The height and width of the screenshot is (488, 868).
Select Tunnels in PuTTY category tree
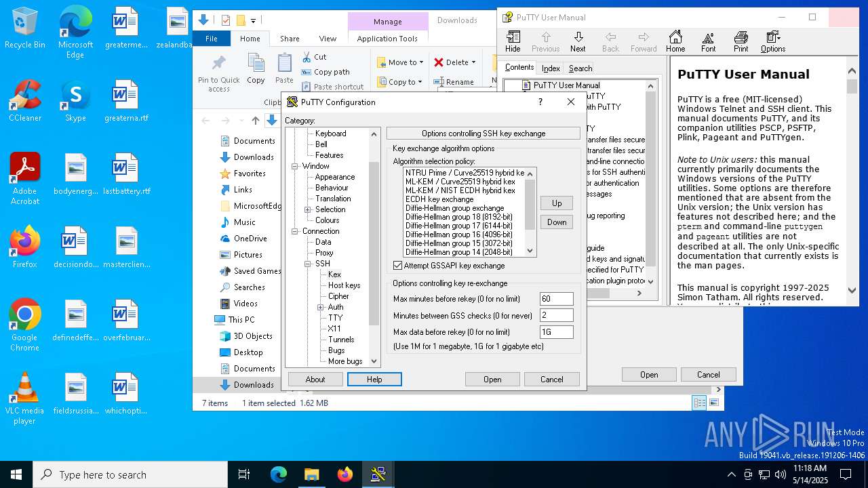(x=341, y=340)
